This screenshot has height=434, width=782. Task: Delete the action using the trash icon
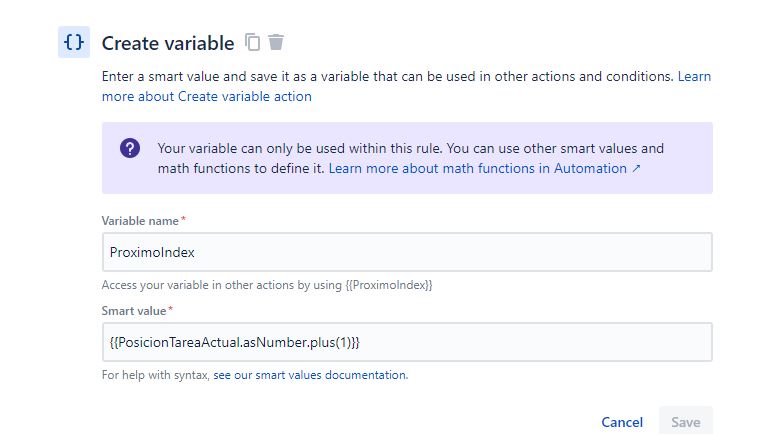(276, 42)
